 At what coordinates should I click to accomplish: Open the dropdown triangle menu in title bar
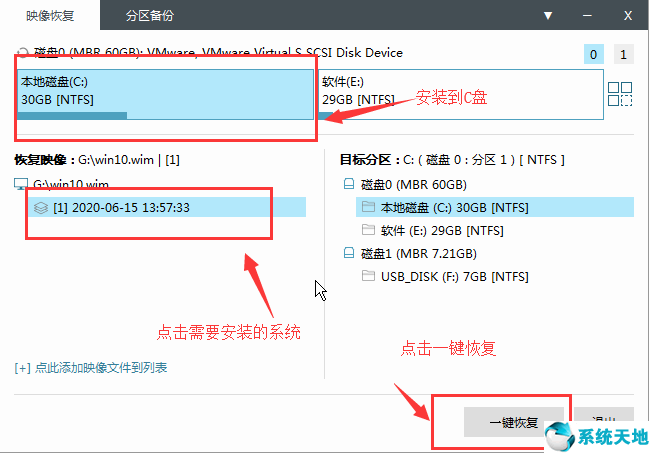[548, 16]
